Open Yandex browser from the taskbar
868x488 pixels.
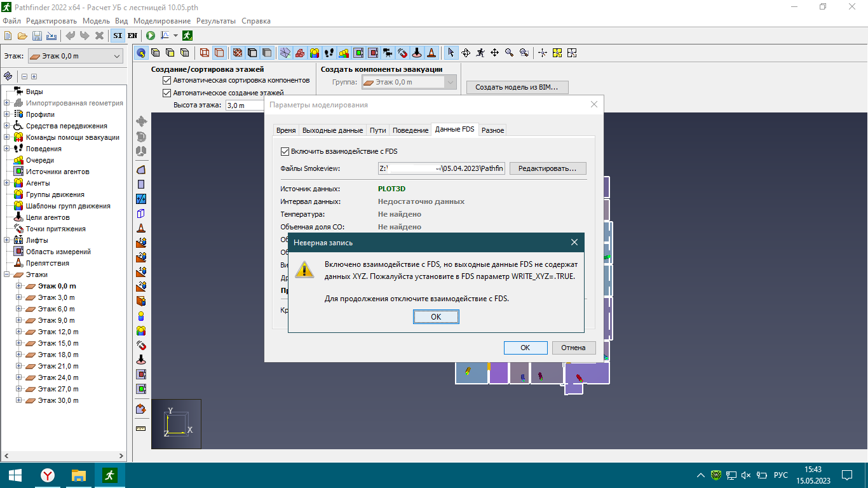tap(48, 475)
